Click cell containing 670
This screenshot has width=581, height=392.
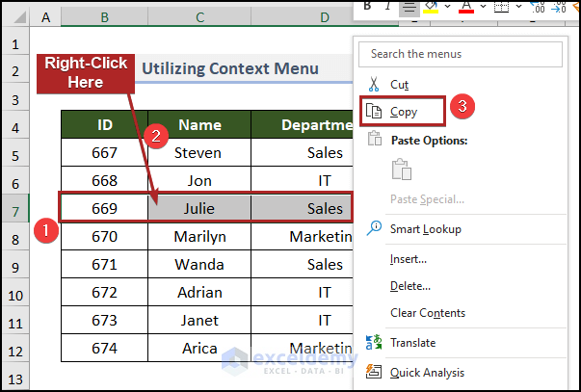(x=104, y=236)
